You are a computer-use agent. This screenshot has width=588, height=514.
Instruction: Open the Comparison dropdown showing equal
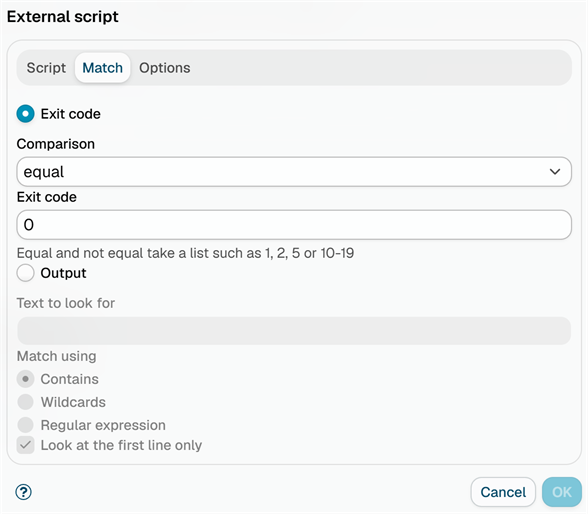[x=294, y=172]
